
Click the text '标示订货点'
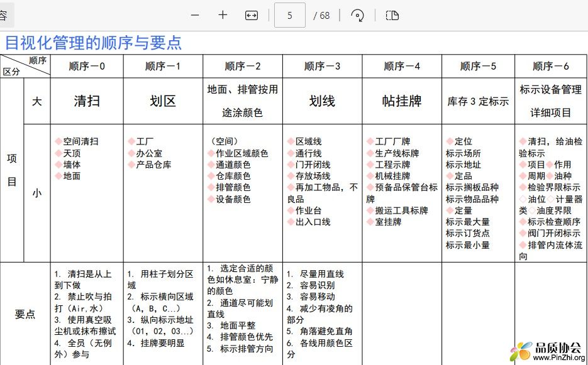click(468, 232)
